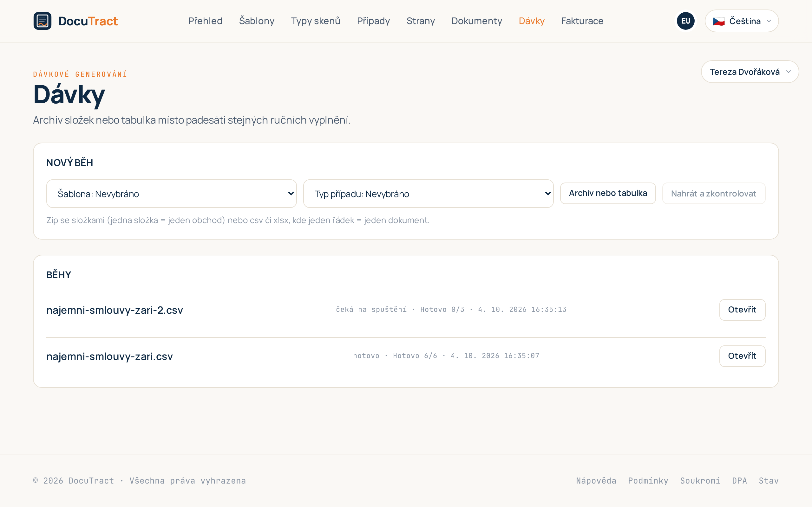Open the Typ případu dropdown
The width and height of the screenshot is (812, 507).
[428, 194]
